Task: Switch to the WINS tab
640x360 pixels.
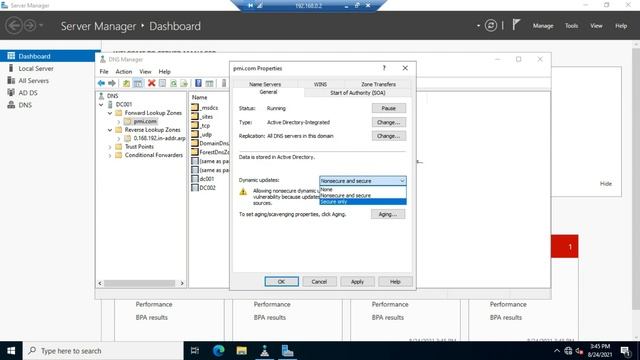Action: pyautogui.click(x=320, y=84)
